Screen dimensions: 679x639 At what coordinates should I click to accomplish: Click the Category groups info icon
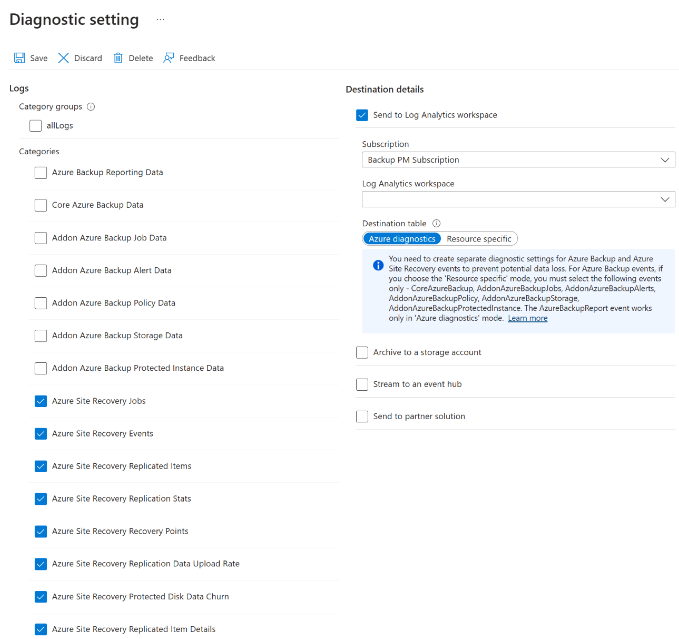pyautogui.click(x=91, y=106)
